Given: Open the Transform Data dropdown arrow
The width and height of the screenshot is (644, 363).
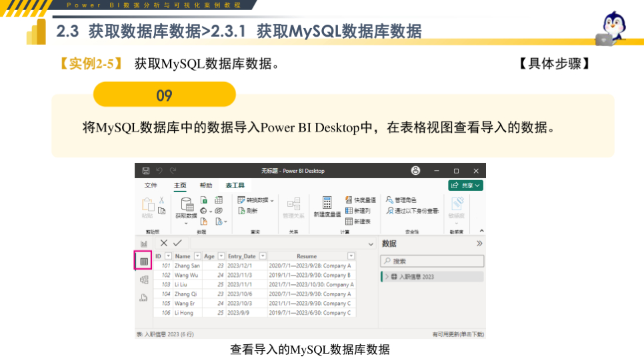Looking at the screenshot, I should click(272, 201).
